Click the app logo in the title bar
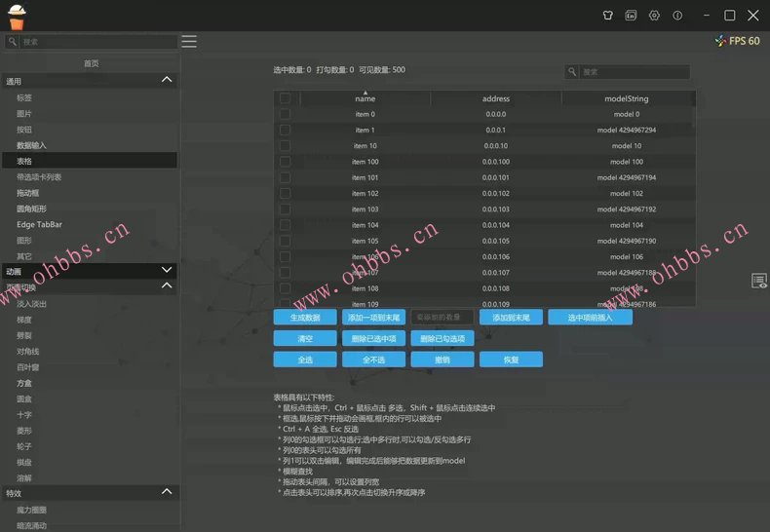The width and height of the screenshot is (770, 532). 17,17
